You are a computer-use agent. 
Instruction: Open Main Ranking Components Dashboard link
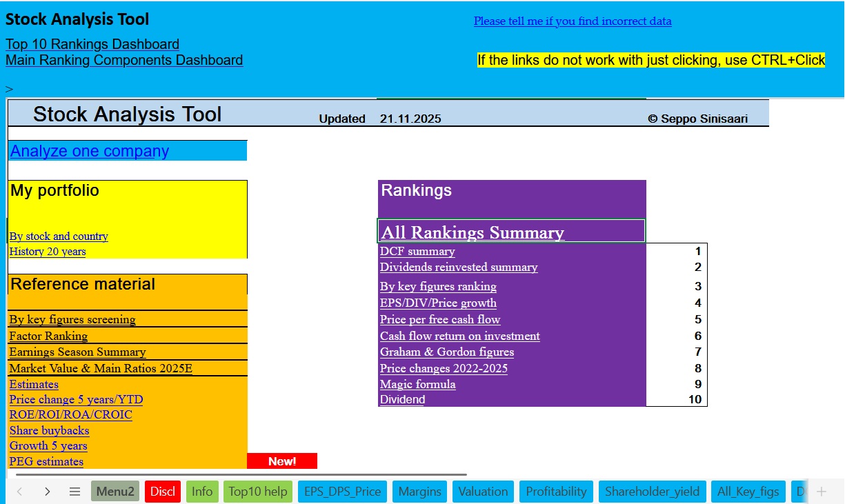click(x=124, y=61)
